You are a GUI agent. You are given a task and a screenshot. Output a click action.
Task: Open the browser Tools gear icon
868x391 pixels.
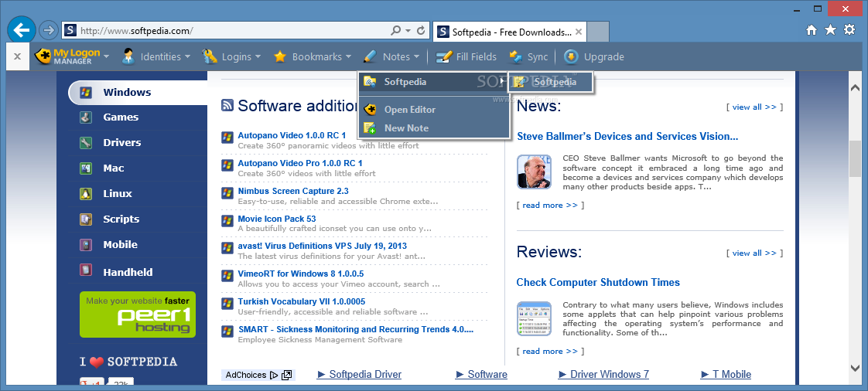[849, 30]
